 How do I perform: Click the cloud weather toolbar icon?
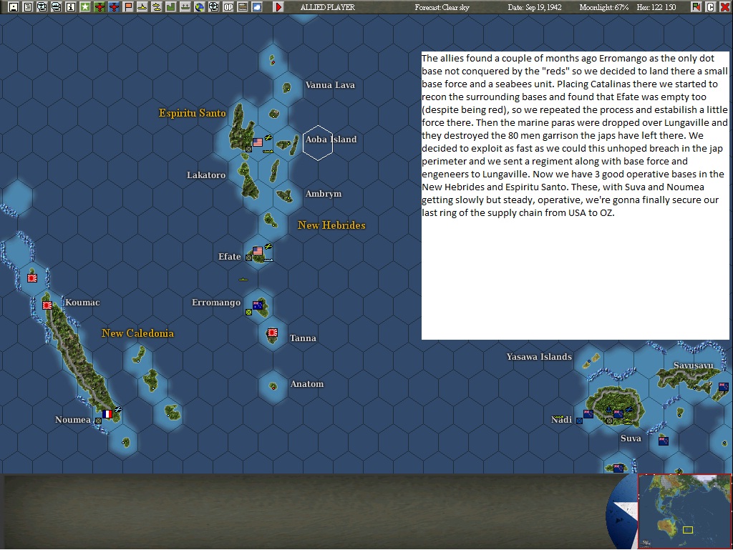[x=257, y=7]
